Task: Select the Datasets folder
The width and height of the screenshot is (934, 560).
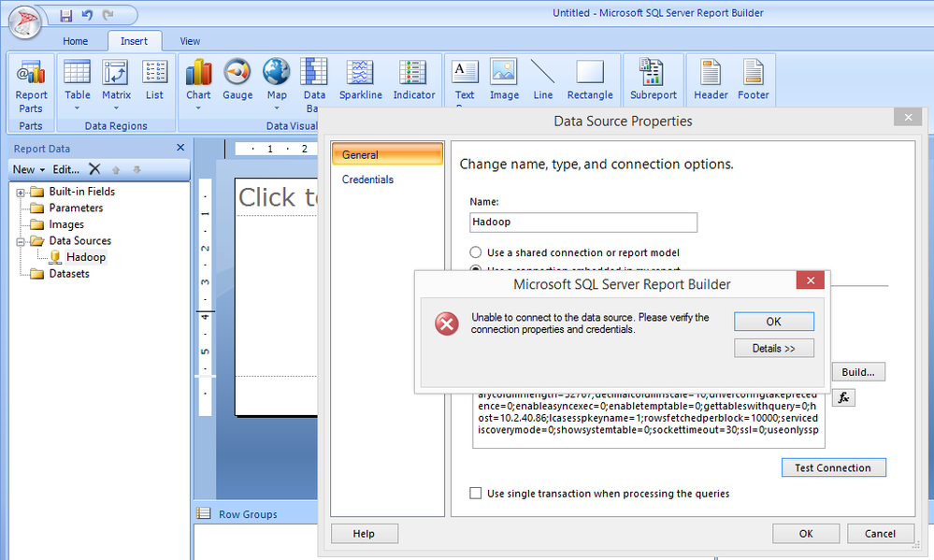Action: [x=69, y=274]
